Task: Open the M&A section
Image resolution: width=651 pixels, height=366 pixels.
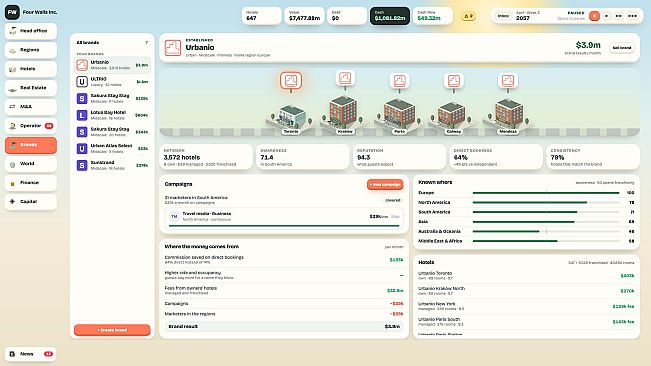Action: pos(31,107)
